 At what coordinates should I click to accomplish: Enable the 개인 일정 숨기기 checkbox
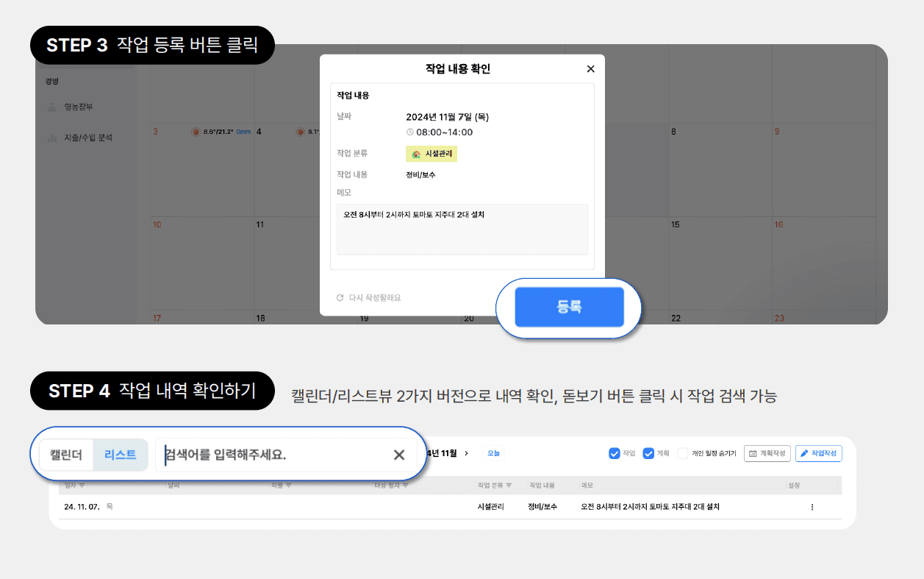point(682,453)
